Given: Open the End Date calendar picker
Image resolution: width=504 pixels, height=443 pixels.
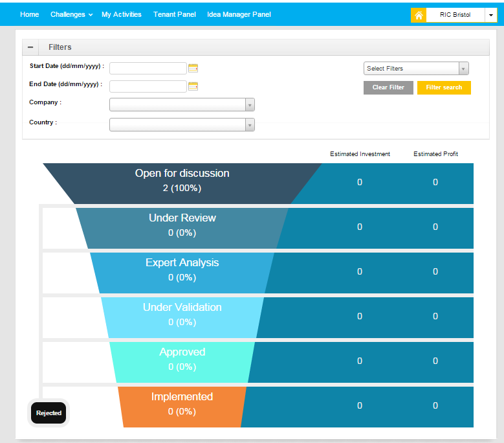Looking at the screenshot, I should 193,86.
